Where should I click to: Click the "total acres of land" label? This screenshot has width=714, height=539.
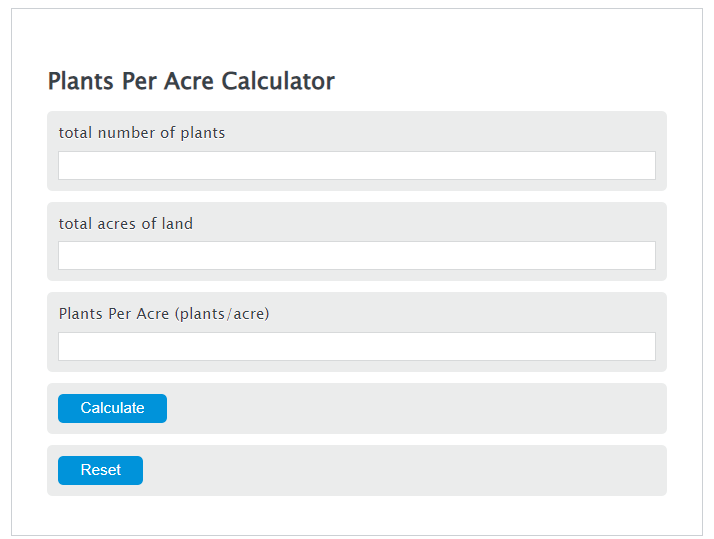pyautogui.click(x=126, y=224)
